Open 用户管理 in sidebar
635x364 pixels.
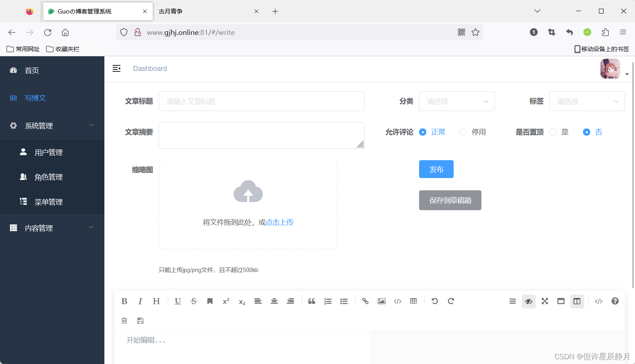(x=52, y=152)
